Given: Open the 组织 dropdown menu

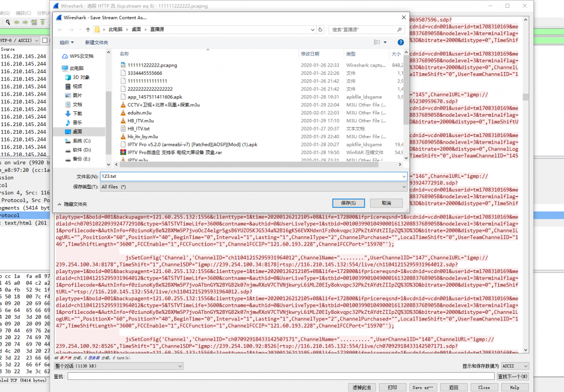Looking at the screenshot, I should [x=67, y=42].
